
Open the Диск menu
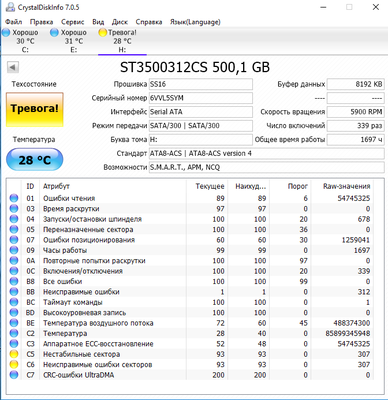[120, 22]
